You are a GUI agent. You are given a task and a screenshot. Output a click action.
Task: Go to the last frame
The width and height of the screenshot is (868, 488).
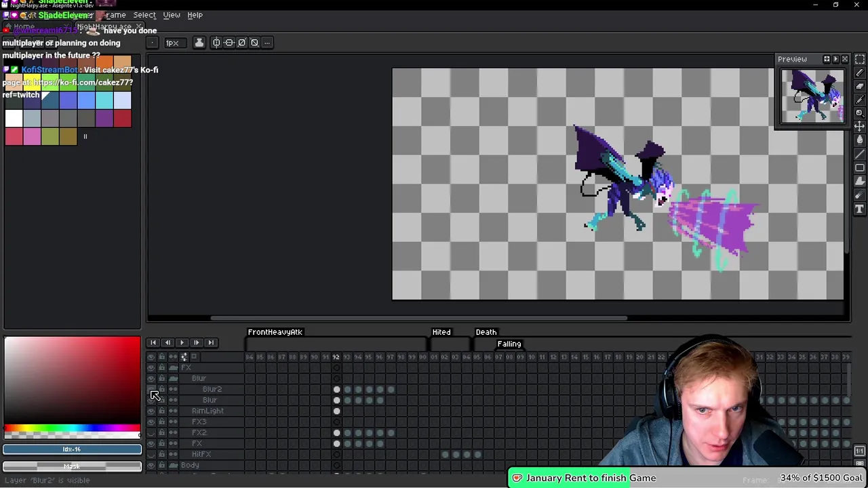tap(211, 343)
